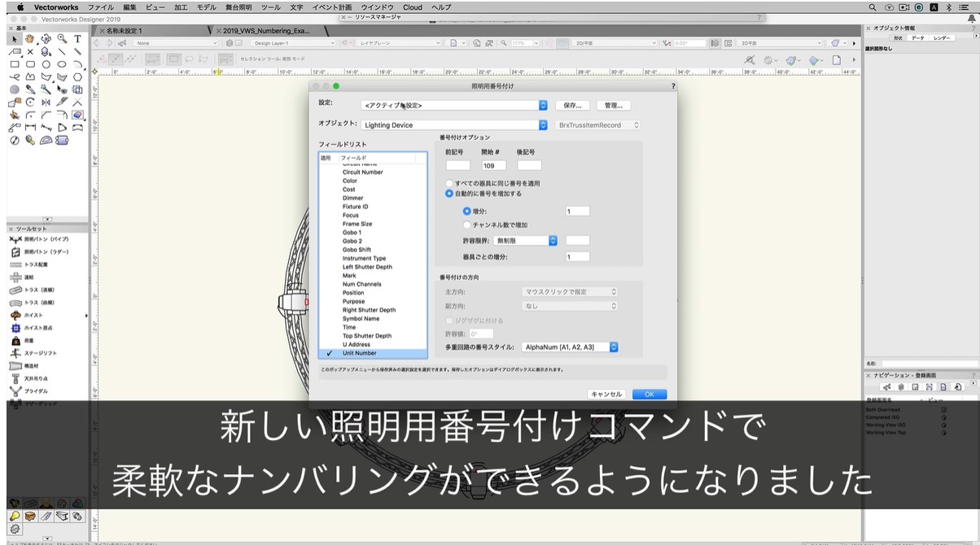This screenshot has height=545, width=980.
Task: Click the 保存... button
Action: click(572, 105)
